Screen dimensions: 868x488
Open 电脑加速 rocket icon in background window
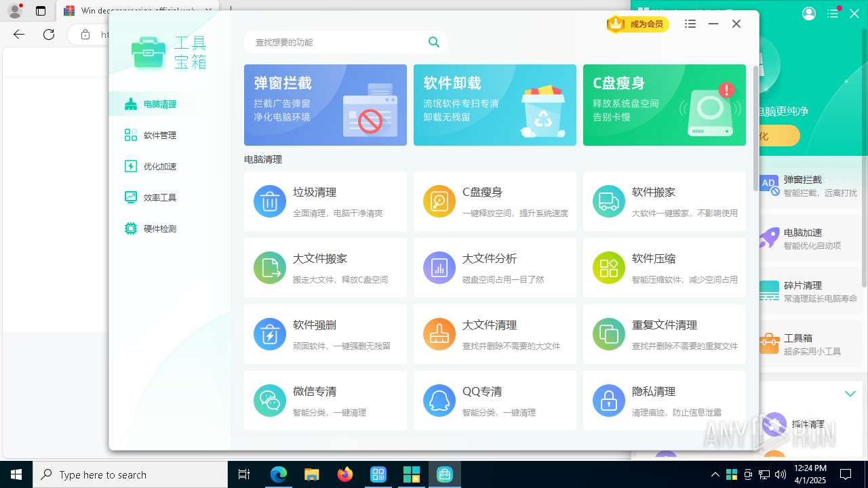[x=769, y=237]
